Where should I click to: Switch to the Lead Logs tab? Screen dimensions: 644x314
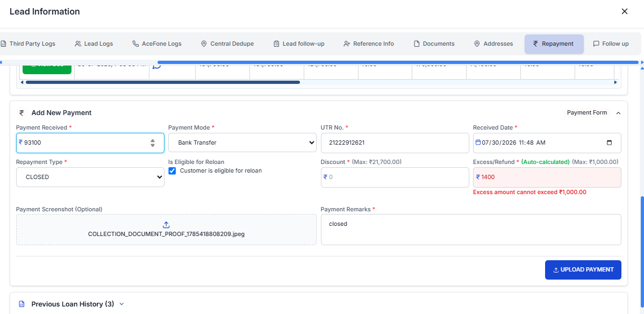[94, 44]
